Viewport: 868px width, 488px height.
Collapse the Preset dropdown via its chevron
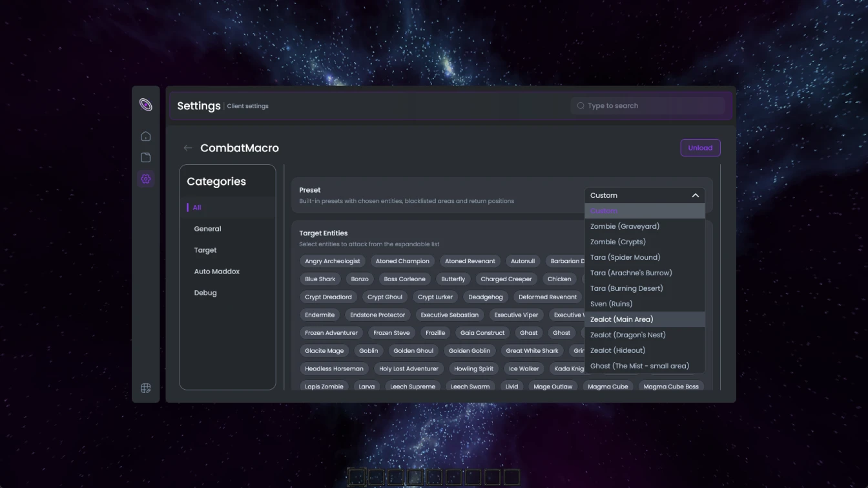pos(696,195)
